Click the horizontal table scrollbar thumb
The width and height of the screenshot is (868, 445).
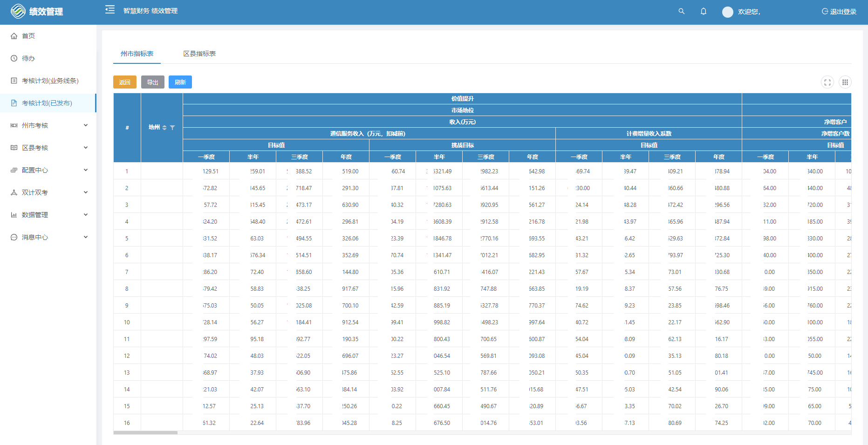[145, 432]
